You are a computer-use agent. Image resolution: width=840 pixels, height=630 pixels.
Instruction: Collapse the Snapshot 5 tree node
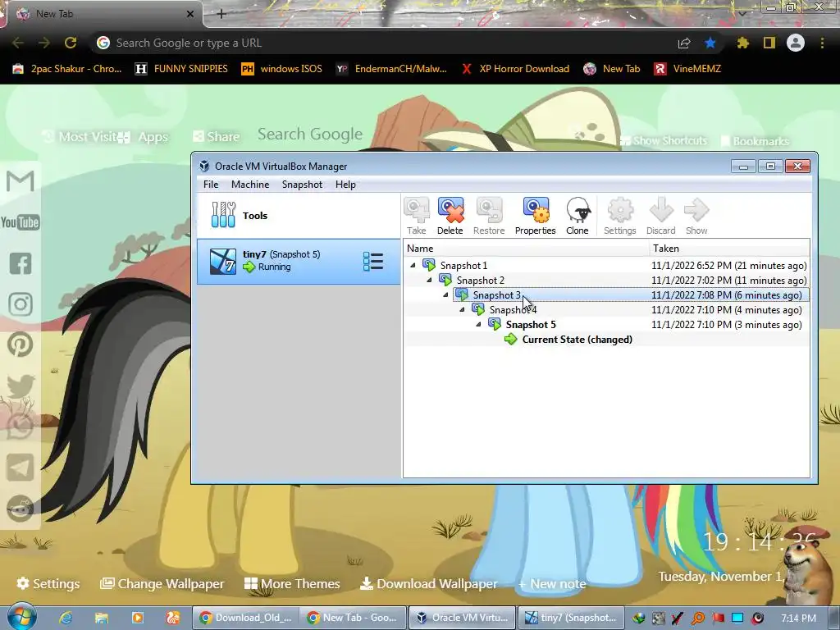click(478, 324)
